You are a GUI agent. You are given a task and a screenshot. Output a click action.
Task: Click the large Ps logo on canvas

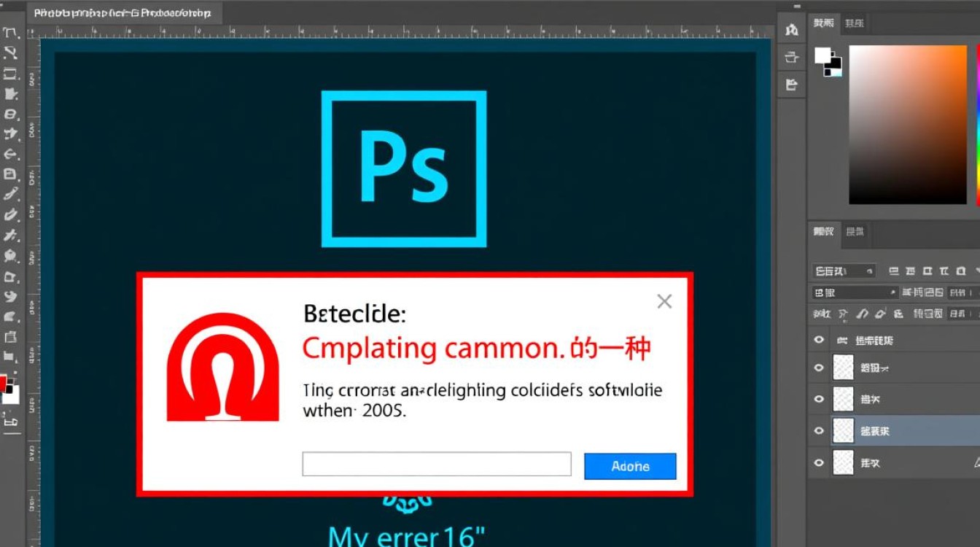click(x=403, y=168)
